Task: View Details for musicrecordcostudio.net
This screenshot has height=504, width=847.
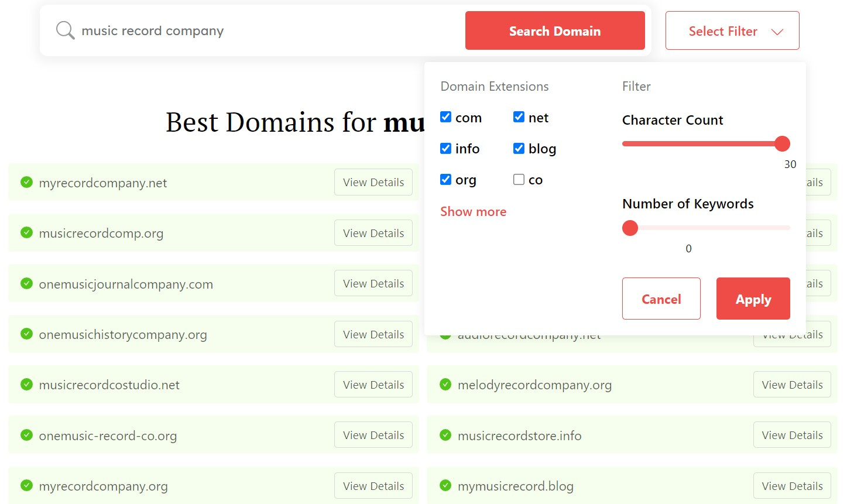Action: pos(373,385)
